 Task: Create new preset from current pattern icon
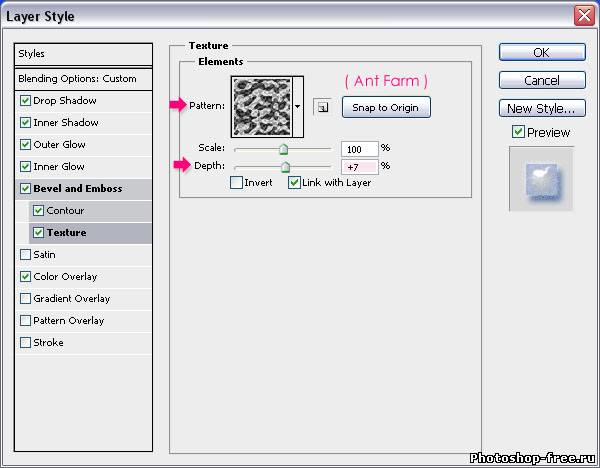coord(323,107)
